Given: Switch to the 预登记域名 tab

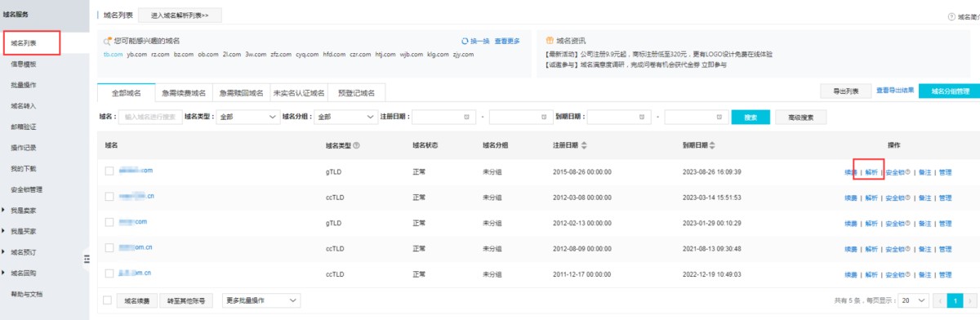Looking at the screenshot, I should point(356,92).
